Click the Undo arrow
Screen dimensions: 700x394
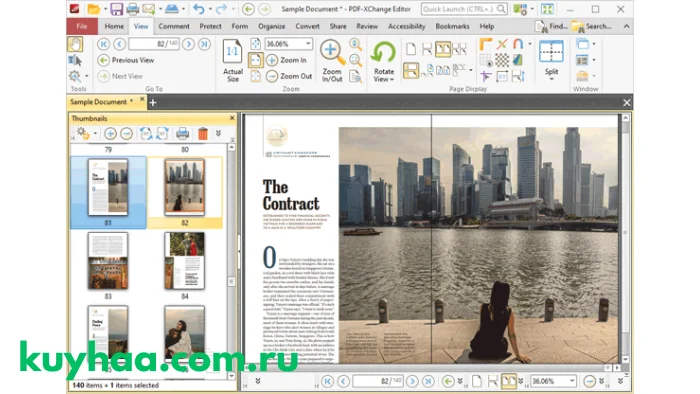tap(199, 9)
